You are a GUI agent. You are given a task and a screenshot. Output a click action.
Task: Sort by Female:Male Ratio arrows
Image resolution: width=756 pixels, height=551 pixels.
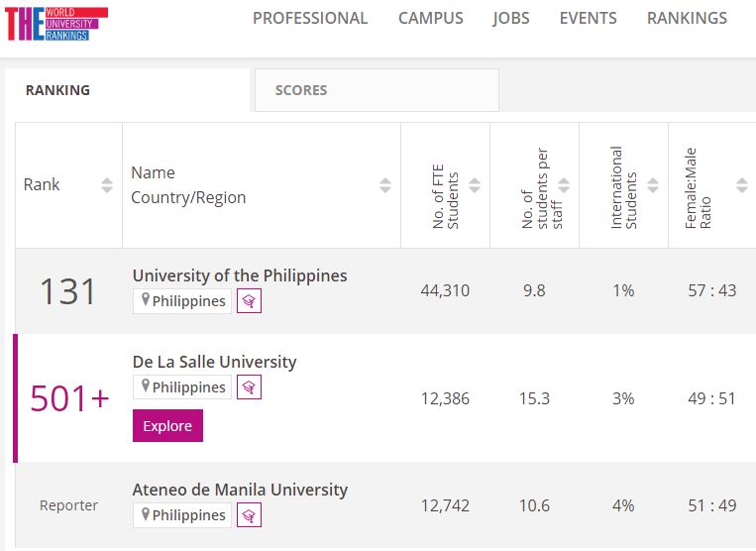click(x=742, y=185)
